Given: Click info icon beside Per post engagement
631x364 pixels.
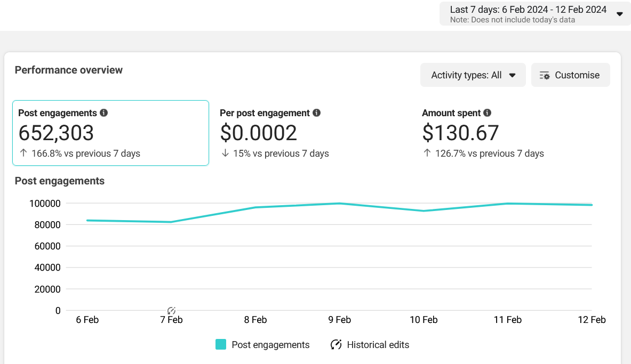Looking at the screenshot, I should [316, 113].
